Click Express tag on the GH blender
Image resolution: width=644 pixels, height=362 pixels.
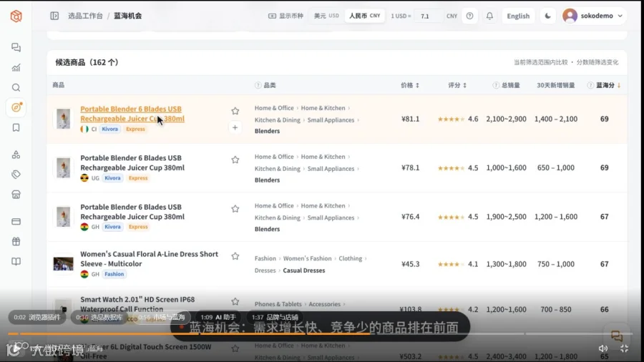(138, 227)
